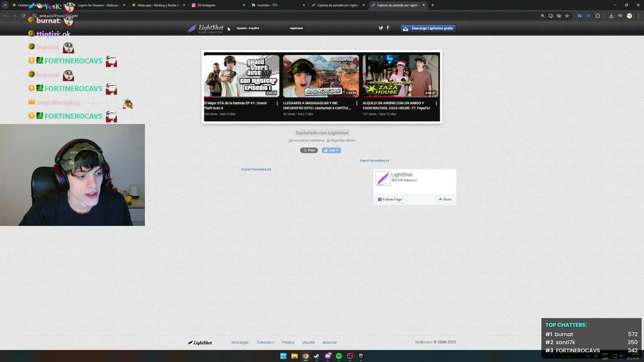The image size is (644, 362).
Task: Click the LightShot feather avatar in the Facebook widget
Action: (x=383, y=178)
